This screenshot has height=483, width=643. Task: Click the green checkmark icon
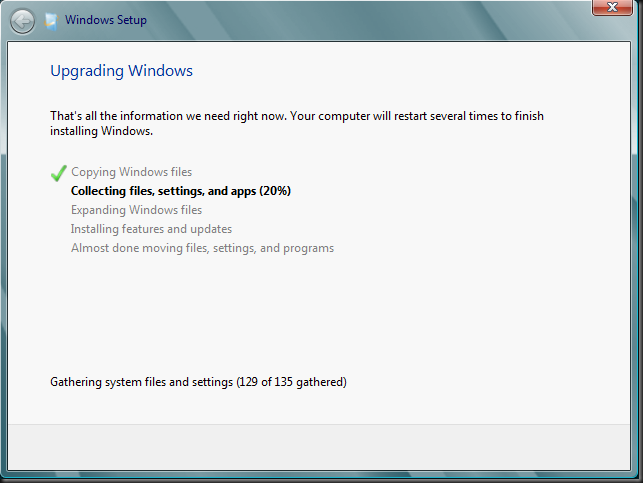pos(59,173)
